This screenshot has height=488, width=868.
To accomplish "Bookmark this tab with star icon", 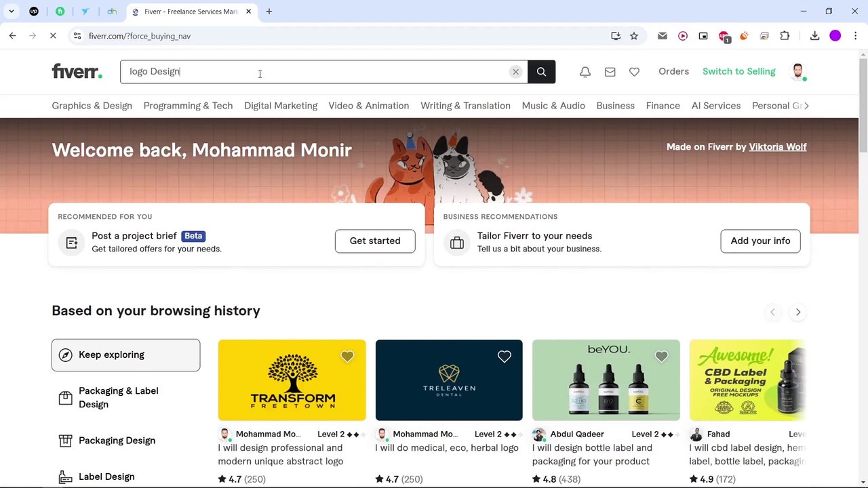I will point(634,36).
